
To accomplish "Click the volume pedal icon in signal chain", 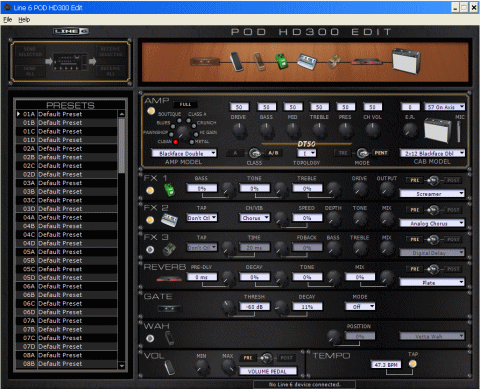I will click(x=237, y=62).
